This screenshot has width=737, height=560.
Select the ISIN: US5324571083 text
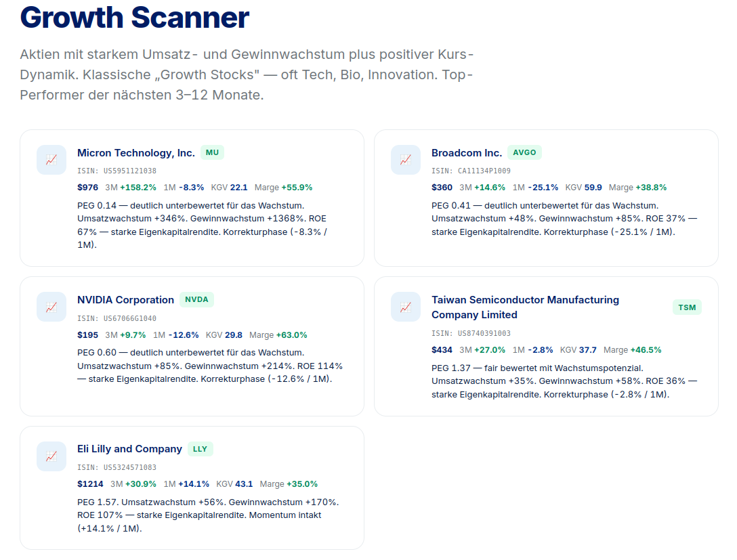[117, 467]
